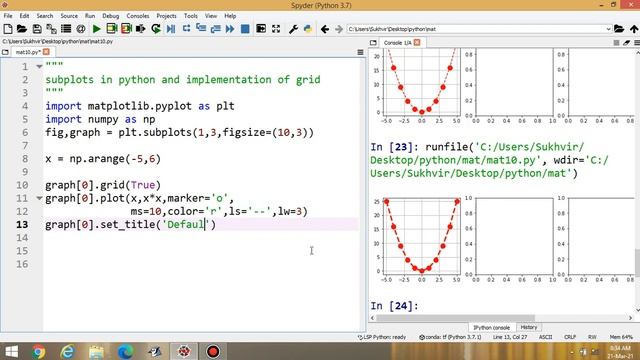Screen dimensions: 640x360
Task: Run current cell icon
Action: click(x=111, y=29)
